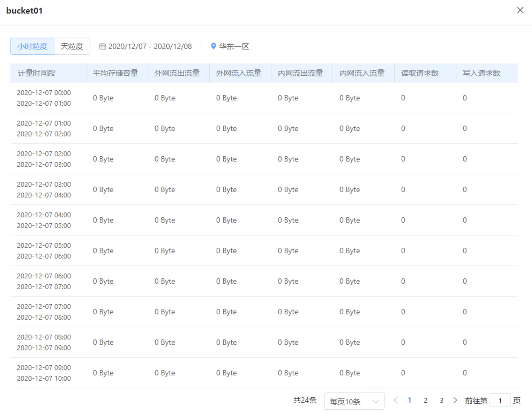Click 写入请求数 value in 06:00-07:00 row
532x418 pixels.
click(x=465, y=281)
